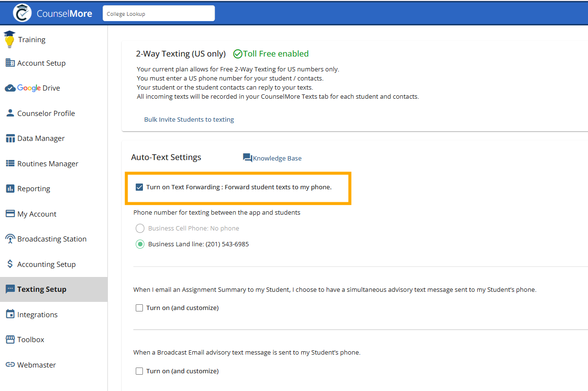Click the College Lookup search field
This screenshot has height=391, width=588.
[159, 13]
